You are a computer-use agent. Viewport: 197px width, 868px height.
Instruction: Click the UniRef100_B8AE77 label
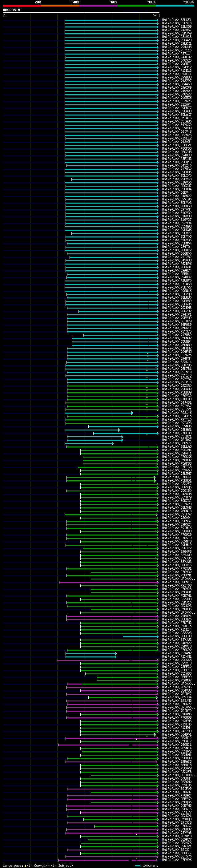click(x=177, y=853)
